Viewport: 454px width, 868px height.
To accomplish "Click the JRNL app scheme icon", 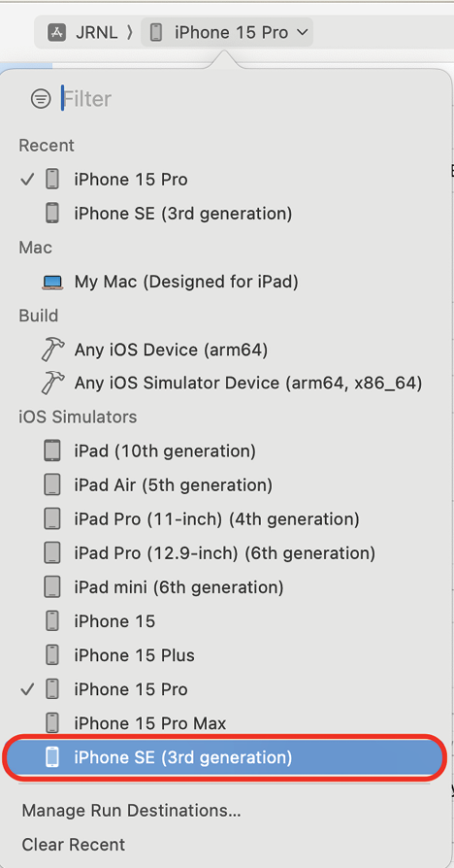I will coord(56,33).
